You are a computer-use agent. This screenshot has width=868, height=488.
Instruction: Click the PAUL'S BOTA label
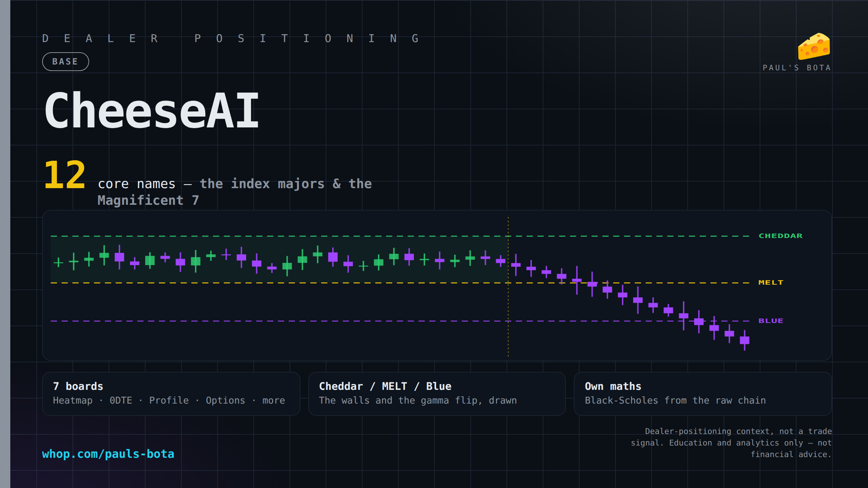pyautogui.click(x=797, y=68)
